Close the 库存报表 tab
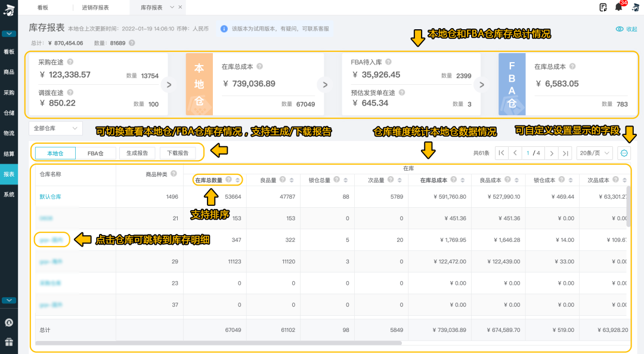This screenshot has height=354, width=644. [180, 7]
